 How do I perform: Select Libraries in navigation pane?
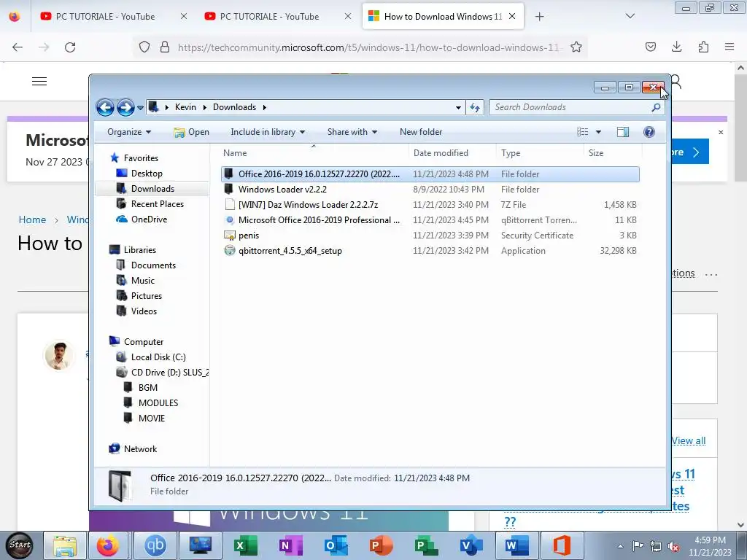(139, 249)
